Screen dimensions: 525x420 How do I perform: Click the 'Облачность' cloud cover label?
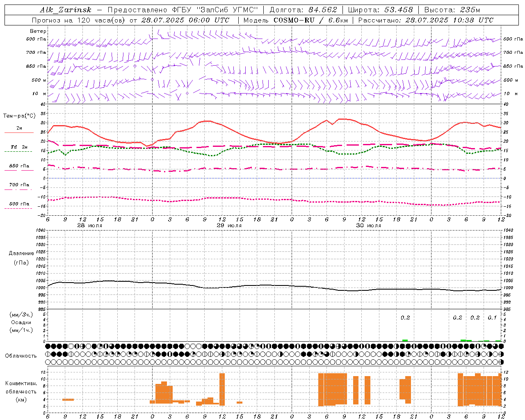(21, 356)
